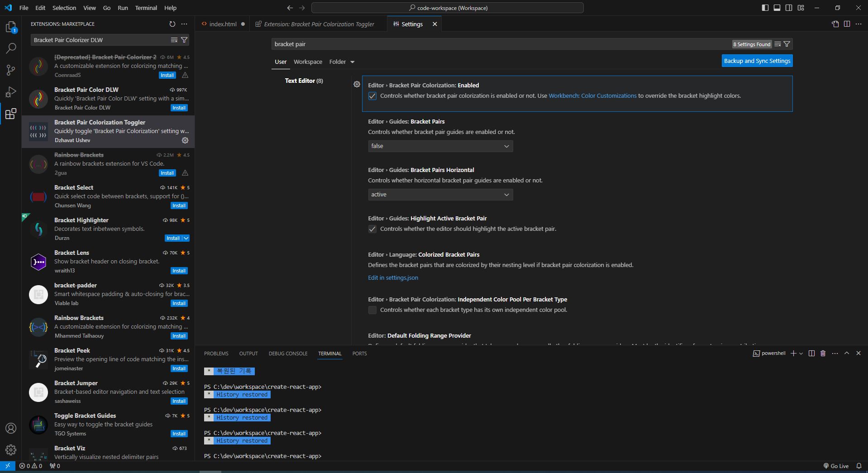
Task: Select Text Editor (8) in settings tree
Action: click(x=304, y=81)
